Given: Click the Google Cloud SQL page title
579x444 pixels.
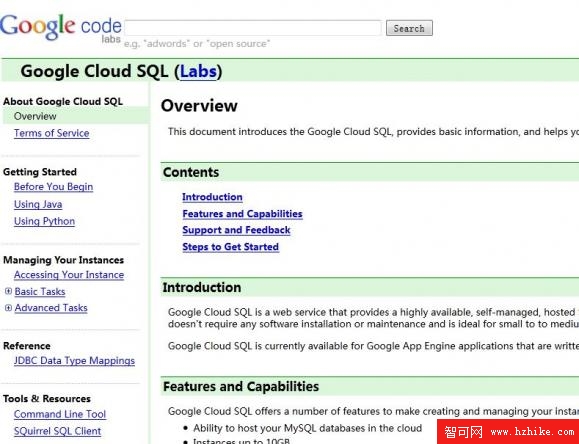Looking at the screenshot, I should click(121, 71).
